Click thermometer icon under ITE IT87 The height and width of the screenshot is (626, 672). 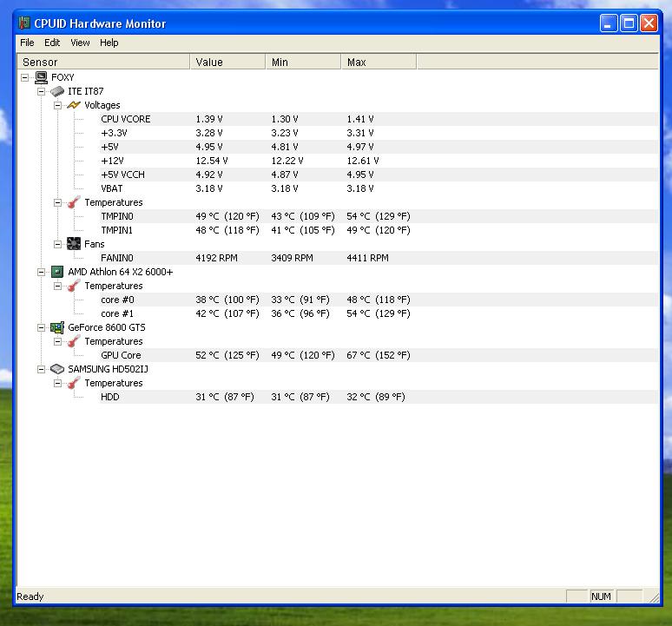(x=74, y=202)
